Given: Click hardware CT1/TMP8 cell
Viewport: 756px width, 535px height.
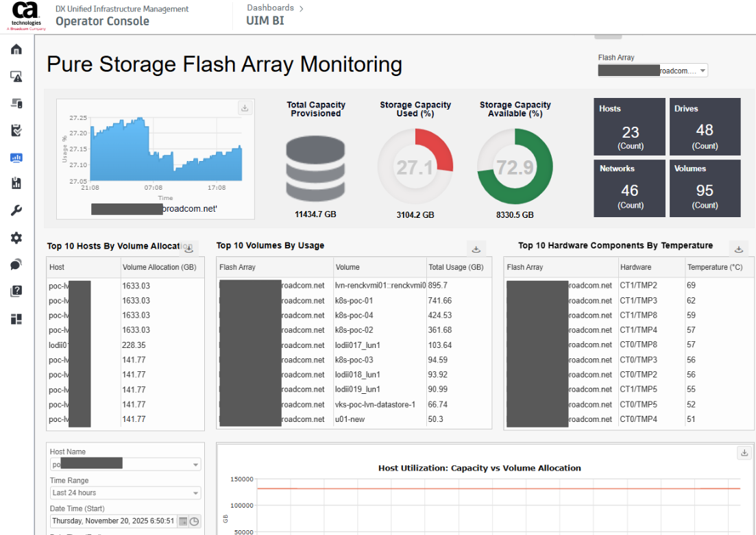Looking at the screenshot, I should 638,315.
